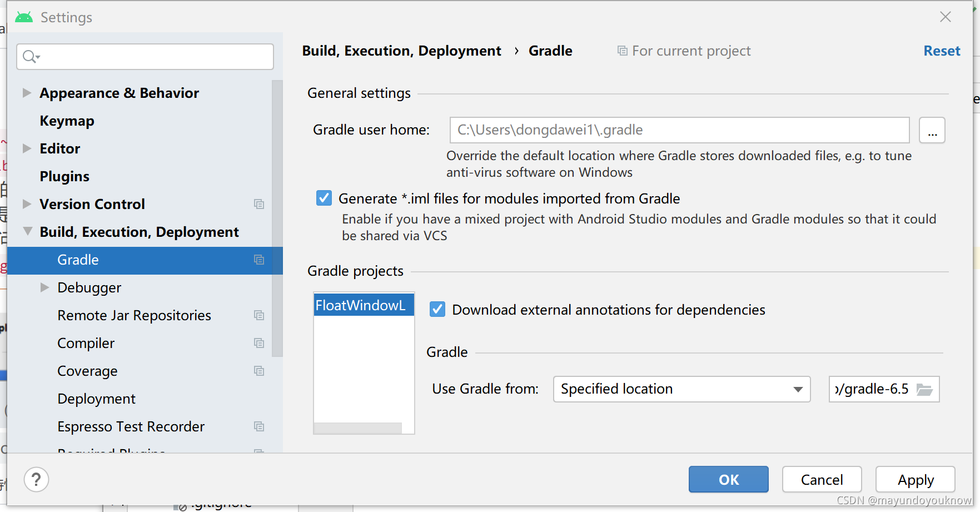Open the help question mark button

(x=36, y=479)
